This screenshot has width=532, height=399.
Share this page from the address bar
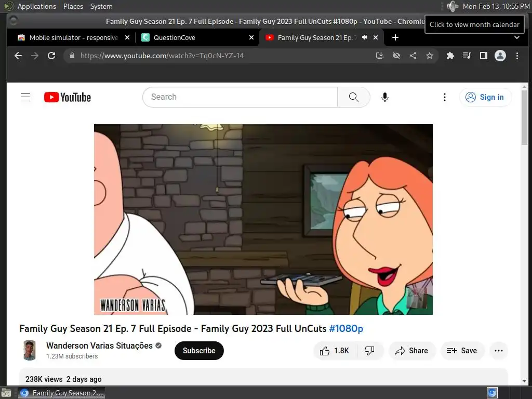pyautogui.click(x=413, y=56)
